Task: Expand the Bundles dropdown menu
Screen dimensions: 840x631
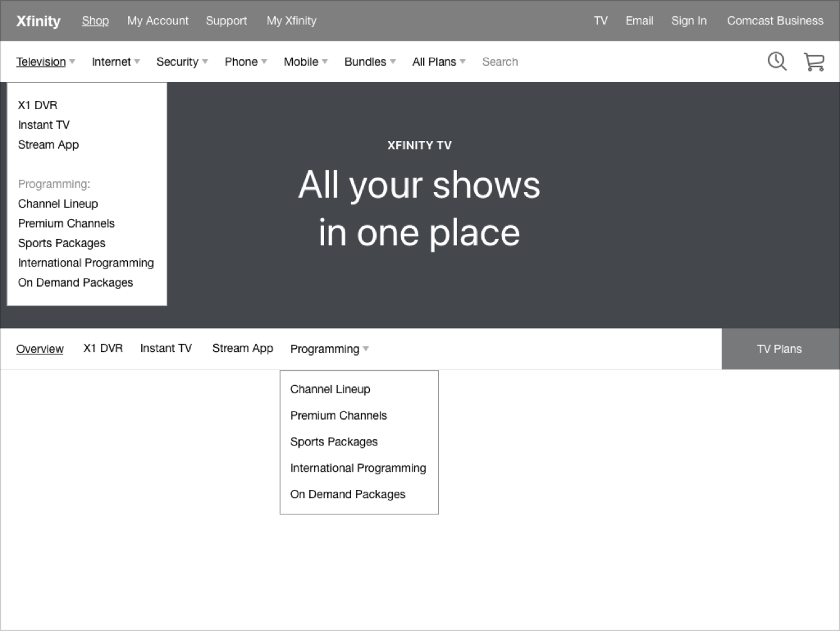Action: tap(370, 61)
